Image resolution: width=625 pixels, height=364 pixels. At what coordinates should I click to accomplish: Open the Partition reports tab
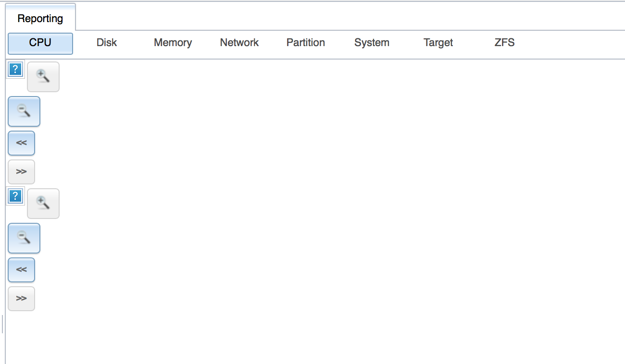tap(306, 43)
